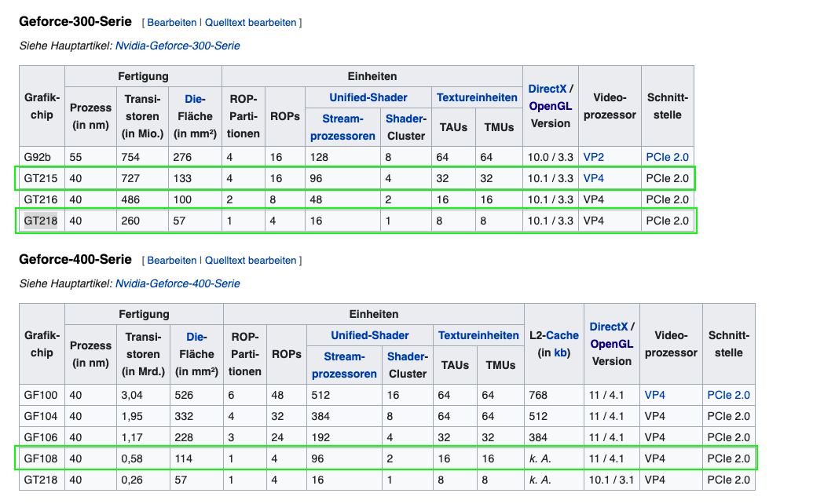Open Textureinheiten link in the 300-Serie table
This screenshot has height=504, width=824.
click(x=477, y=97)
